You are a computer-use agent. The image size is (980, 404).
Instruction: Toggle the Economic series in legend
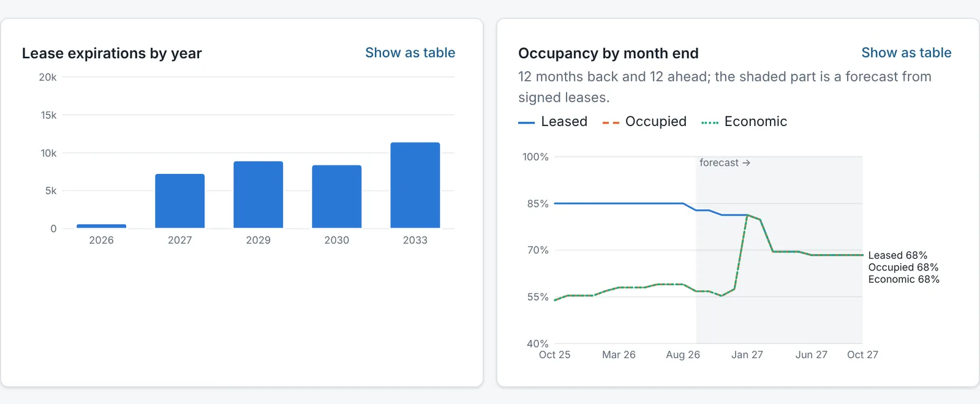pyautogui.click(x=744, y=121)
